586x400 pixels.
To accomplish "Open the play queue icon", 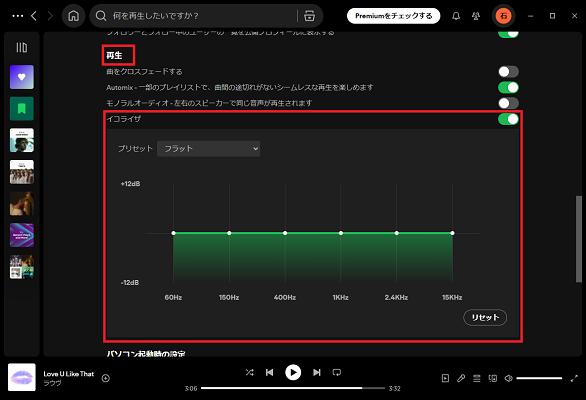I will coord(477,378).
